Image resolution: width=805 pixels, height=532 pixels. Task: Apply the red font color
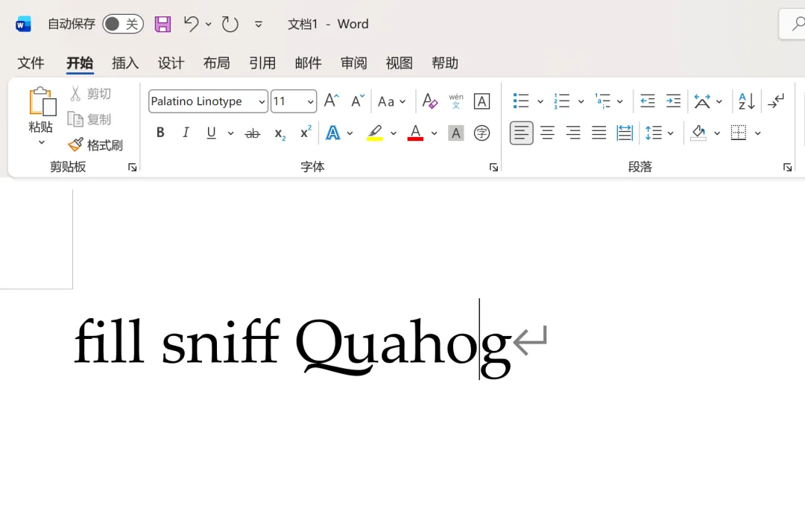(x=415, y=133)
